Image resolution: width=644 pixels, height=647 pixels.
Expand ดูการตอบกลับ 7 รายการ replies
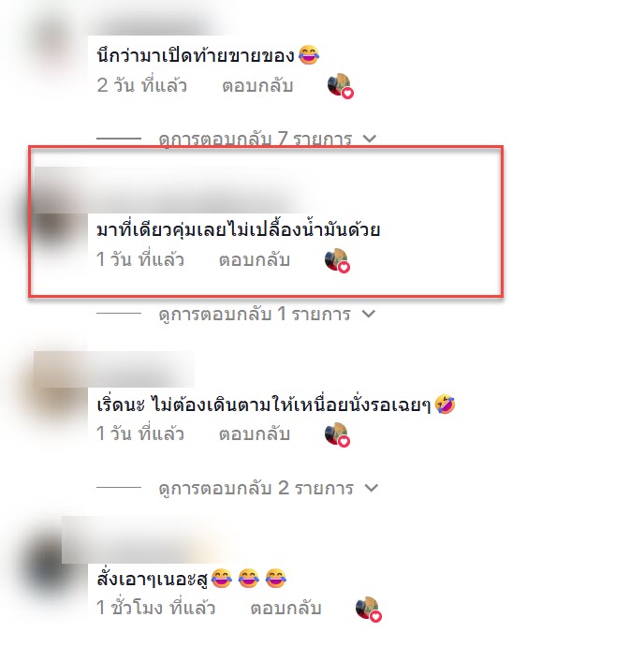coord(268,140)
